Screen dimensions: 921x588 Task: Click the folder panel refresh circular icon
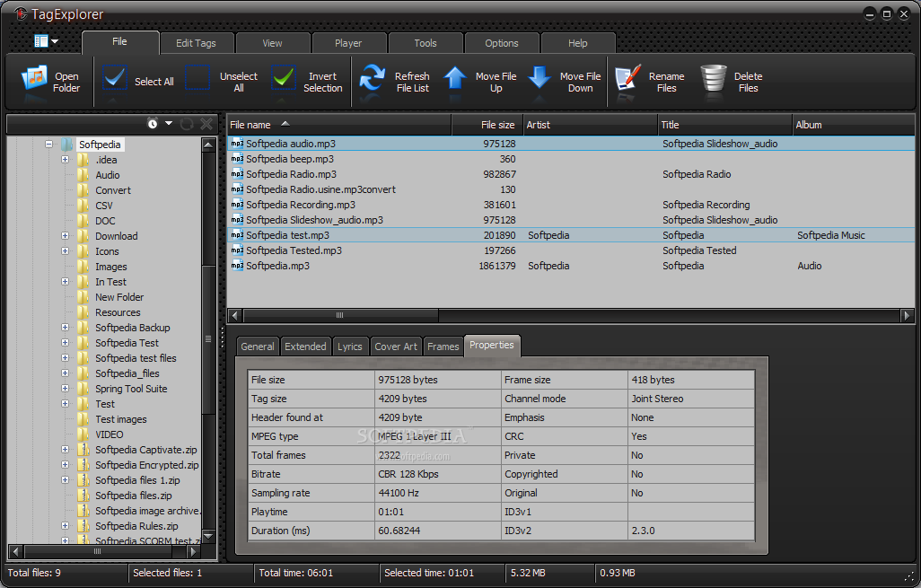(187, 123)
